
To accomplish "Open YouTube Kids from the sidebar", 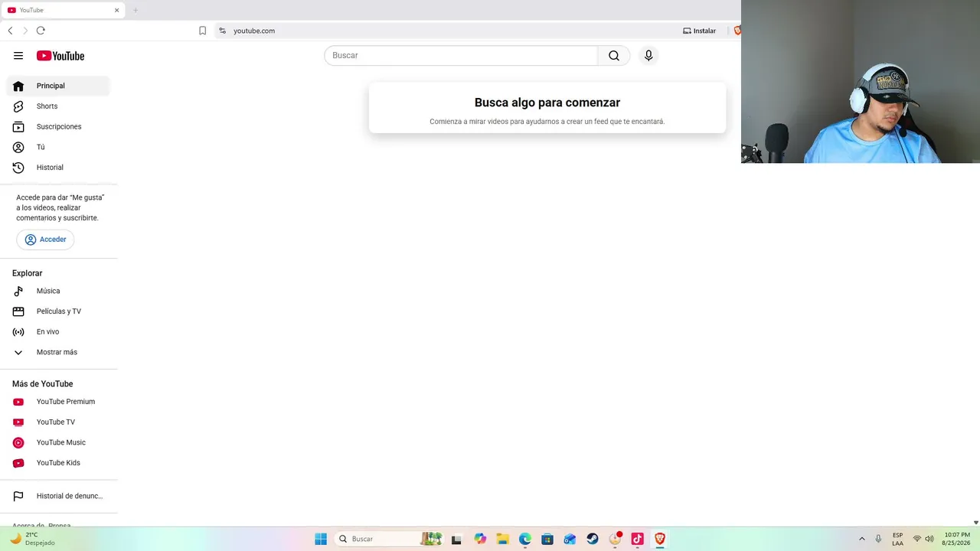I will tap(59, 463).
